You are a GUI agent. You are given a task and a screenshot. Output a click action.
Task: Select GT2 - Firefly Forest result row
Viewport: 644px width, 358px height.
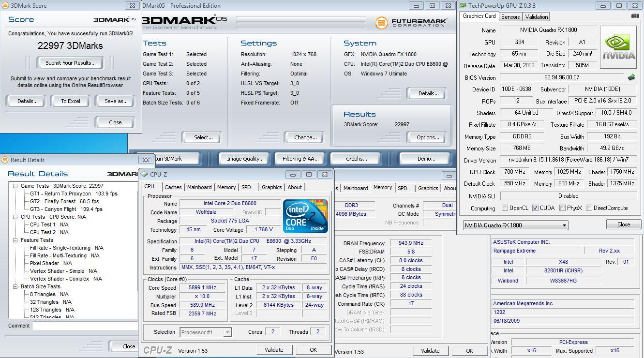[64, 201]
